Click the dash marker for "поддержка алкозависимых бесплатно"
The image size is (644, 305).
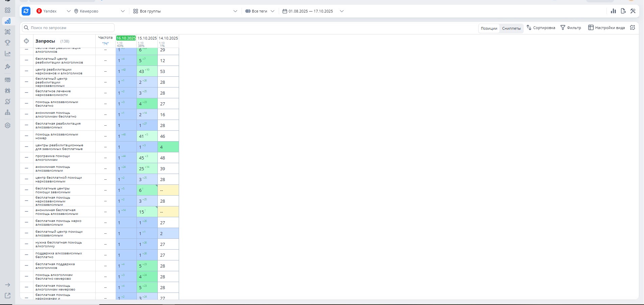point(26,255)
